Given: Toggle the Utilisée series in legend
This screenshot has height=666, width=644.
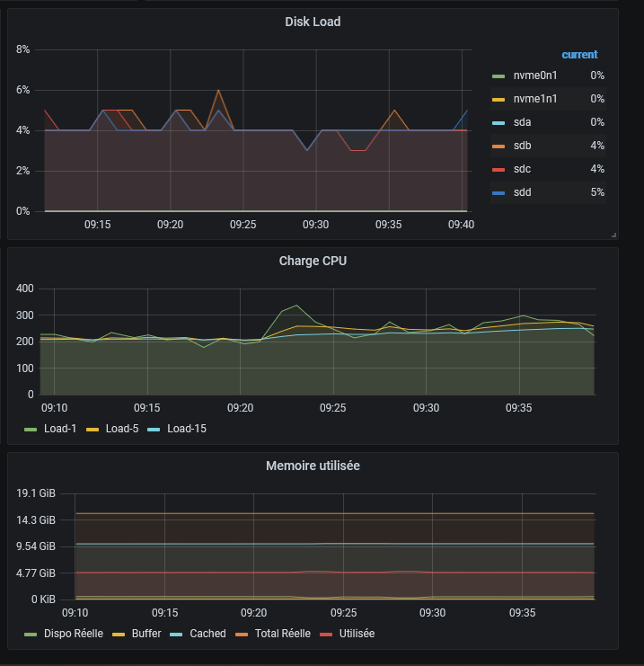Looking at the screenshot, I should (x=357, y=634).
